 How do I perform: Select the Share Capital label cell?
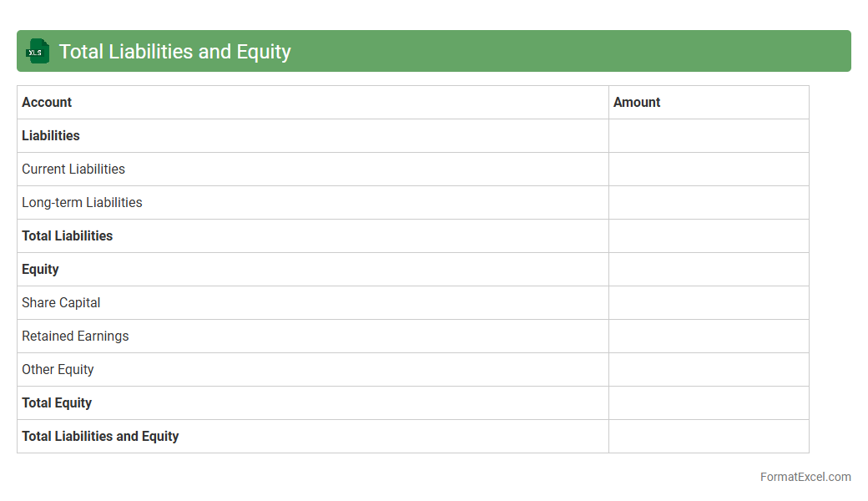click(61, 302)
